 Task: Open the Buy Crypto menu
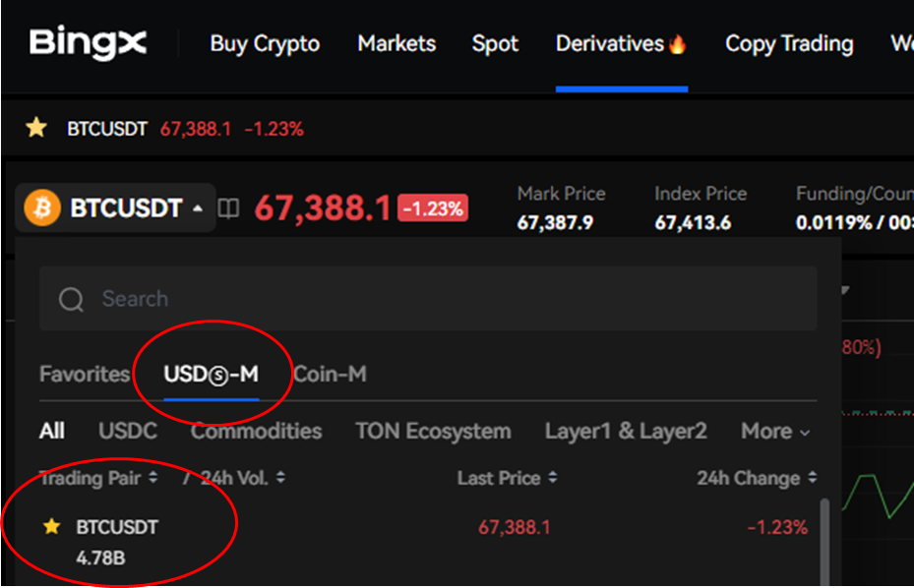point(265,44)
